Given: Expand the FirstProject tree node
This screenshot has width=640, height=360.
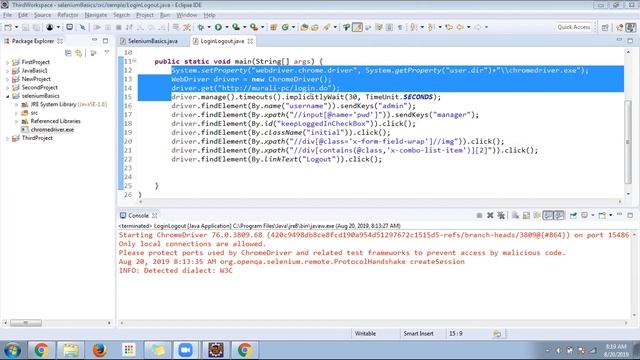Looking at the screenshot, I should click(x=7, y=62).
